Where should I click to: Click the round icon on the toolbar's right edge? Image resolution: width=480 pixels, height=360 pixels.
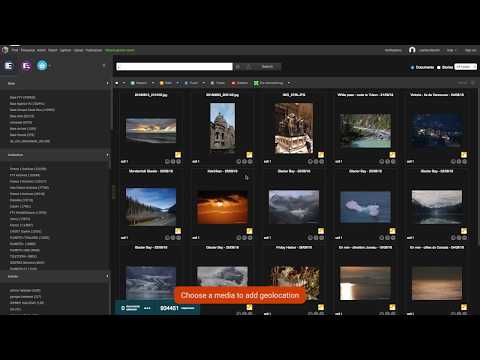click(x=473, y=83)
